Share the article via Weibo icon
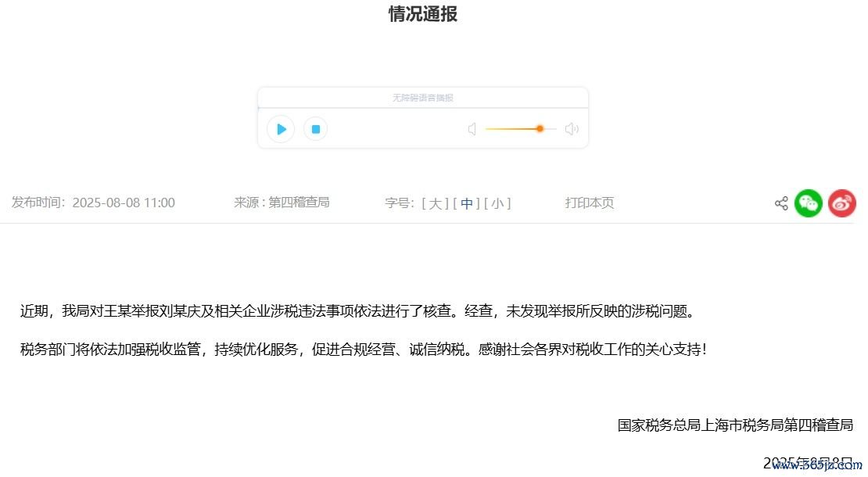The width and height of the screenshot is (868, 477). [x=842, y=203]
